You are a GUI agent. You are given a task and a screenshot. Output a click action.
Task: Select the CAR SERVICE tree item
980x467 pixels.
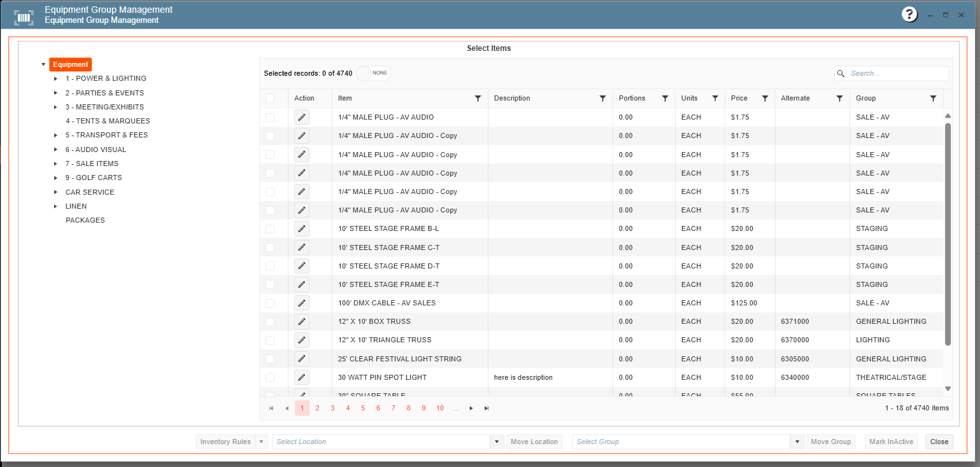pyautogui.click(x=90, y=192)
